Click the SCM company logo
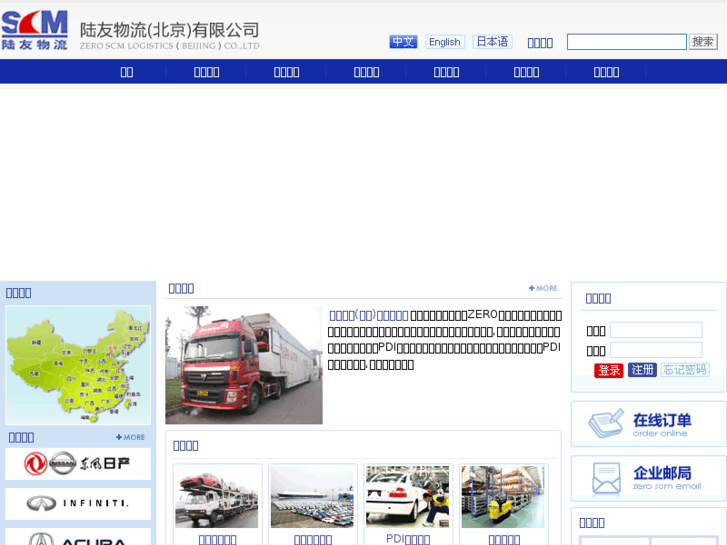This screenshot has width=727, height=545. (35, 30)
